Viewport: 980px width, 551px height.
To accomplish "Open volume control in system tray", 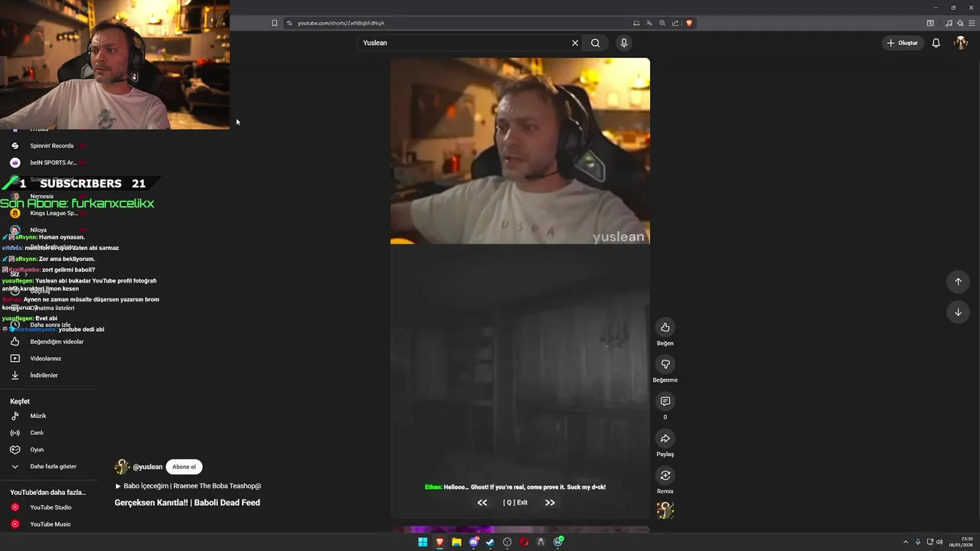I will pyautogui.click(x=939, y=543).
